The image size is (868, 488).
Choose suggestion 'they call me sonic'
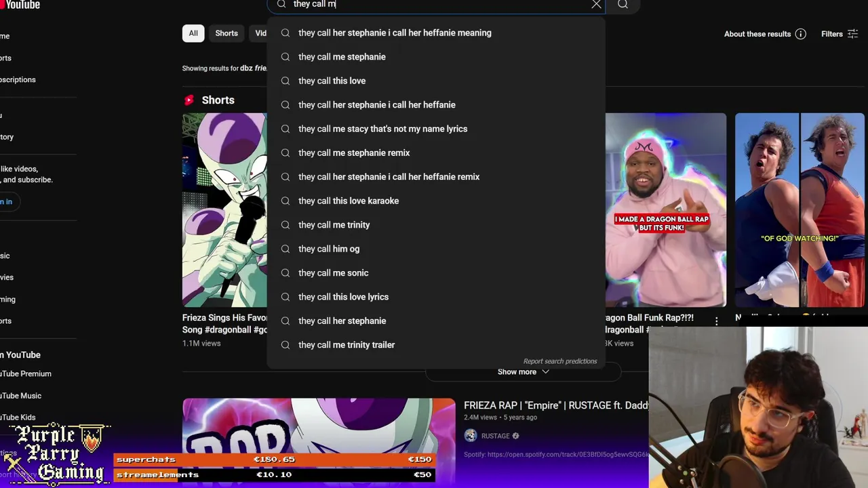436,272
